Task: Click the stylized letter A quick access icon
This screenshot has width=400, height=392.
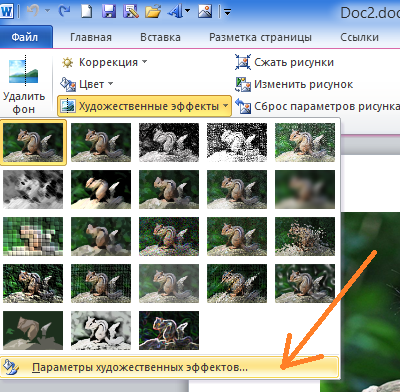Action: click(175, 12)
